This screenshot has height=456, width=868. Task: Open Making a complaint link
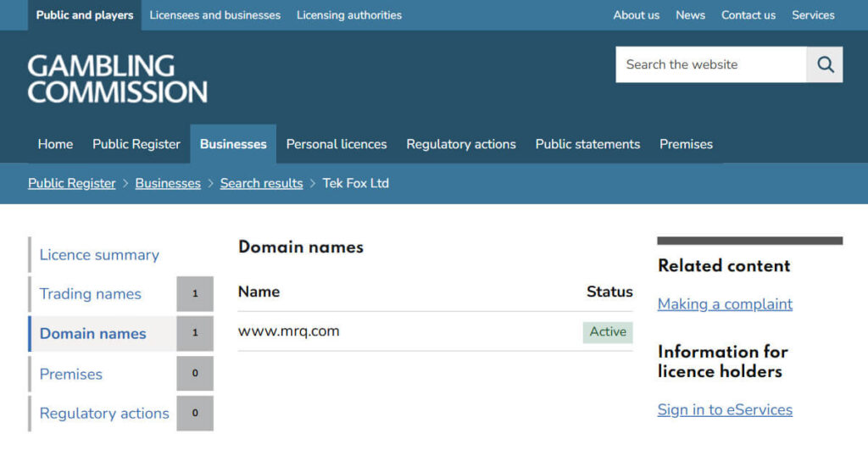pos(726,303)
